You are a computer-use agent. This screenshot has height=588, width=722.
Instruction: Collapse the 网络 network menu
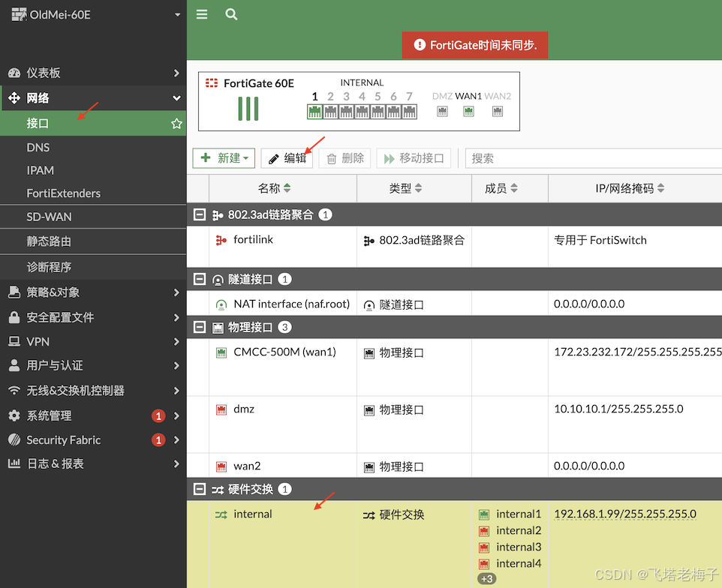click(x=93, y=97)
